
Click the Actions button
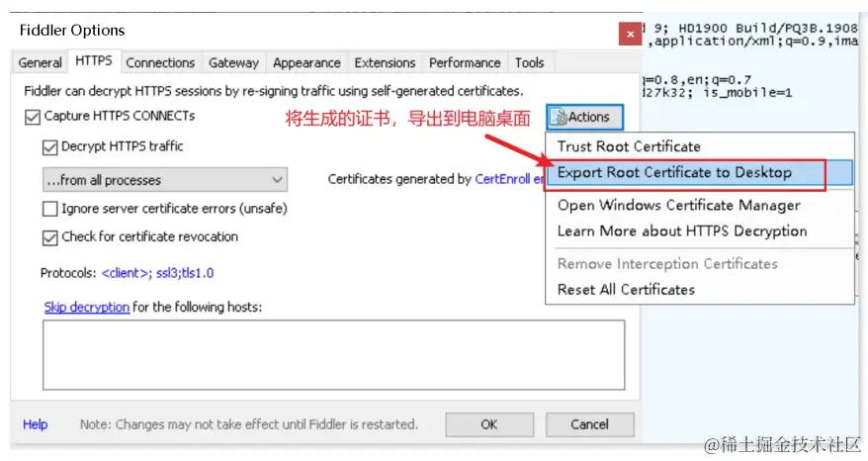[584, 118]
